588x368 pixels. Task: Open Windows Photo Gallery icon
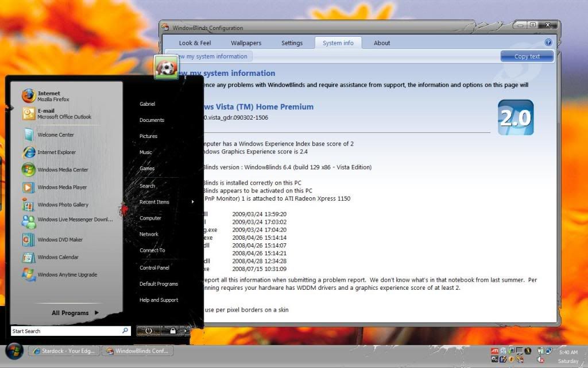click(29, 205)
